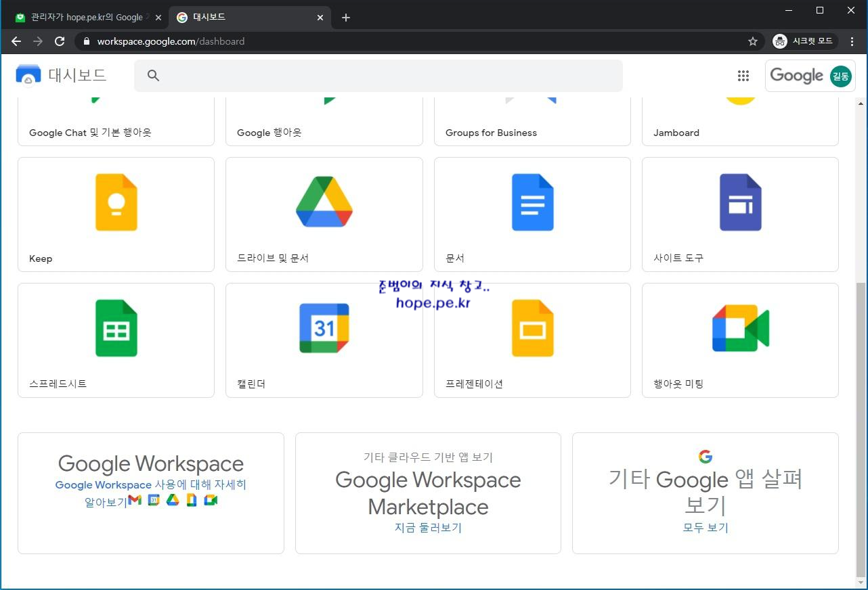Click the address bar lock icon

[x=86, y=41]
